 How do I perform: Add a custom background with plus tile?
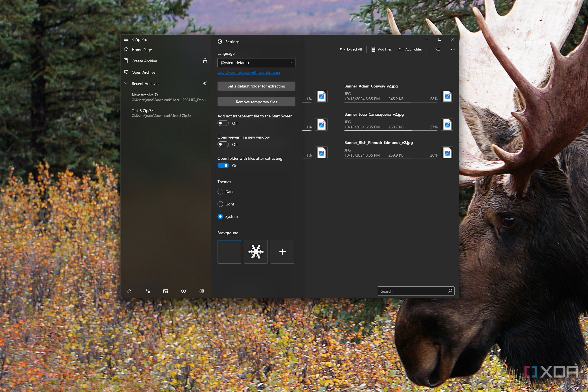pyautogui.click(x=282, y=252)
